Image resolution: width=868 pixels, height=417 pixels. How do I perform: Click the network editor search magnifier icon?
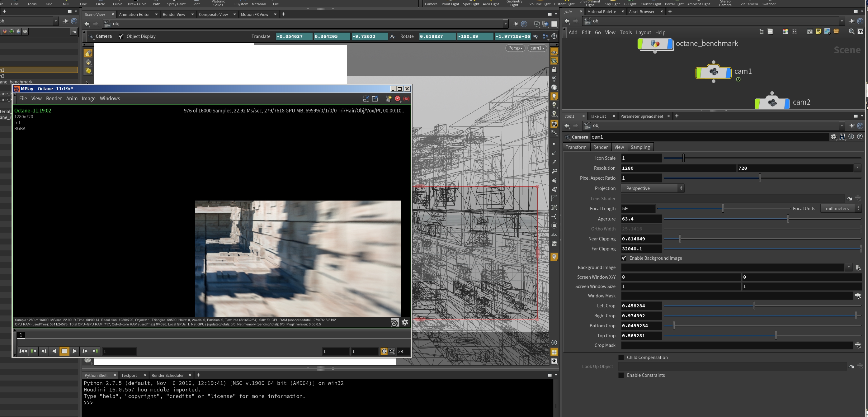(x=851, y=31)
